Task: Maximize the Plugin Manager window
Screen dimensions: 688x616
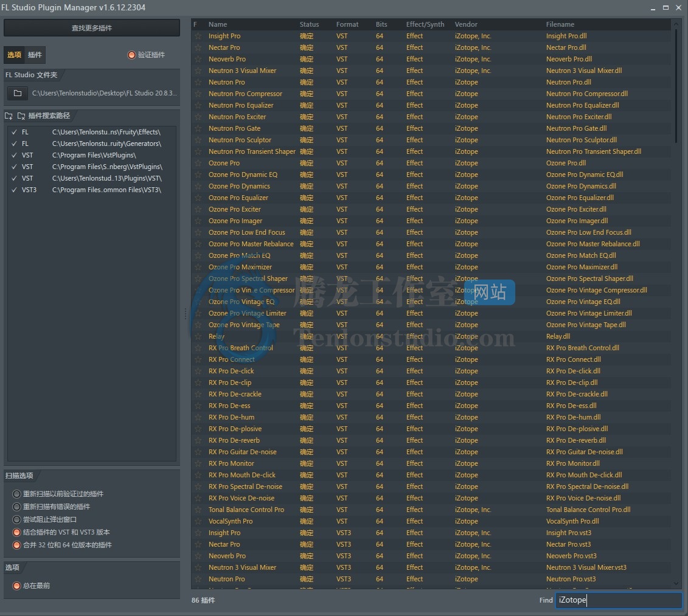Action: (665, 7)
